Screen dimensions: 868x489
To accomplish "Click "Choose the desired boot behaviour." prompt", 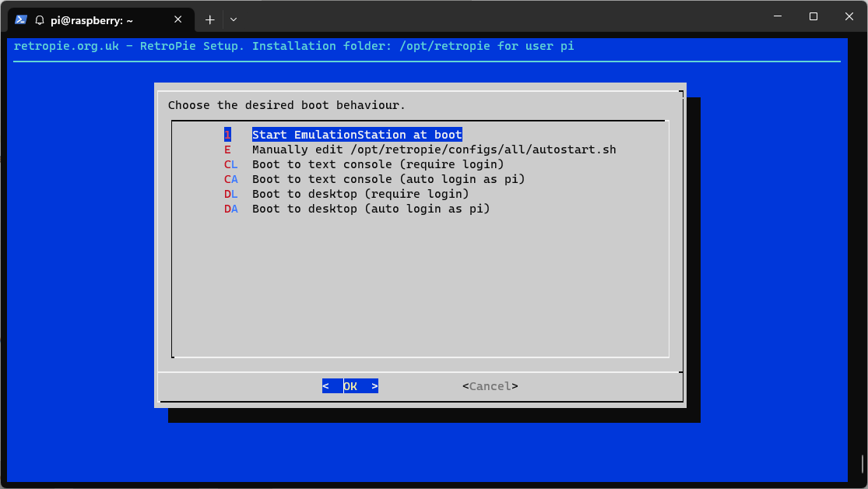I will [286, 105].
